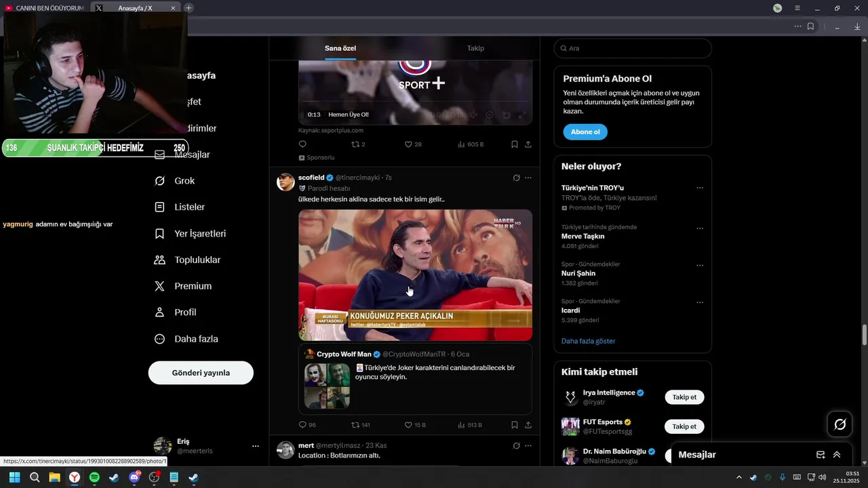Bookmark page from address bar icon
The height and width of the screenshot is (488, 868).
(810, 26)
